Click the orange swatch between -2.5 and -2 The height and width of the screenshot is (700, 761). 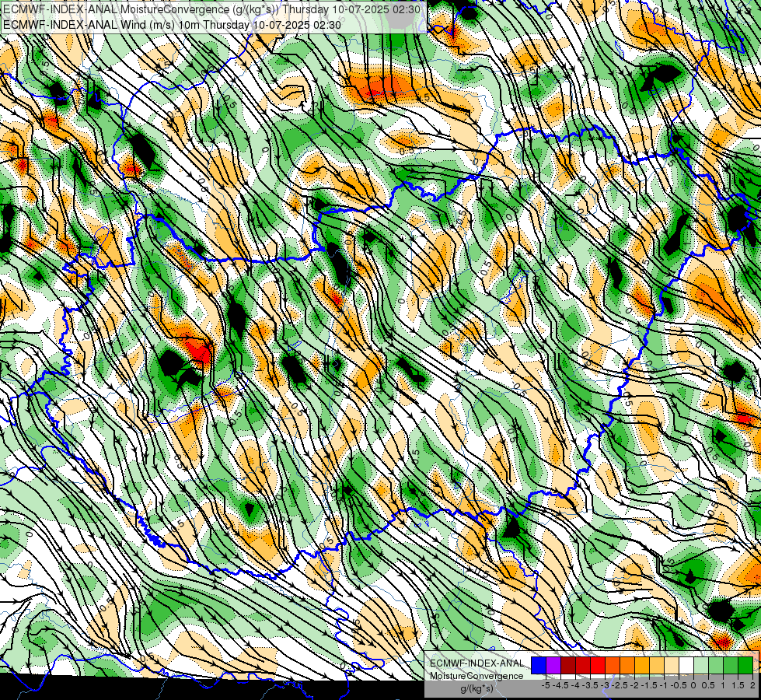[627, 666]
